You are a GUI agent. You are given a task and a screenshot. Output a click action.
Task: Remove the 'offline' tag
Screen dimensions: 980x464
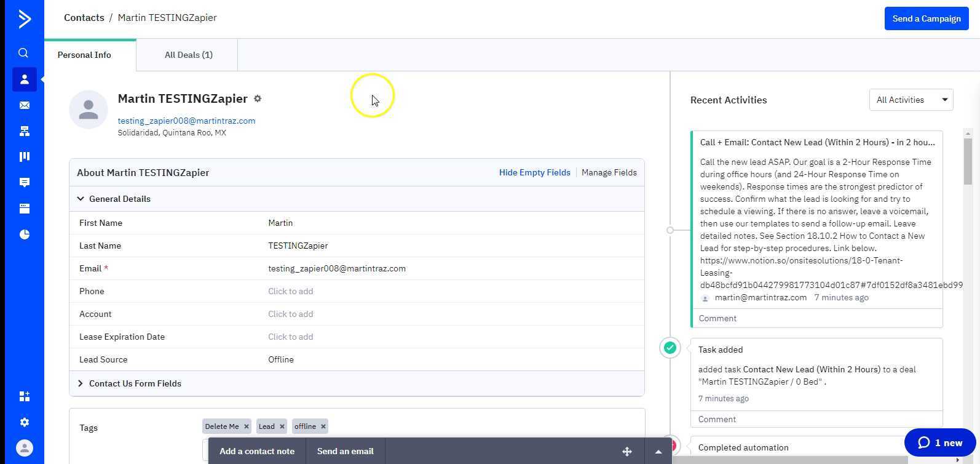(323, 426)
